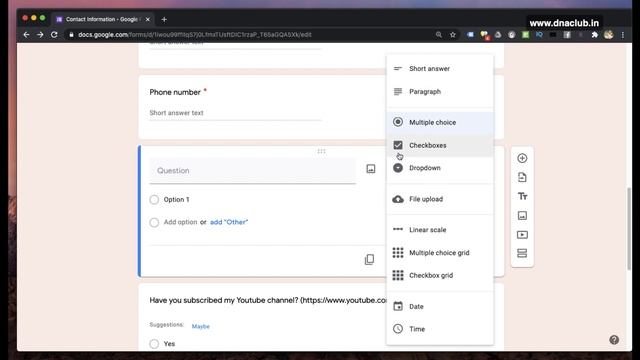Add image to the question title
Viewport: 640px width, 360px height.
pos(371,169)
